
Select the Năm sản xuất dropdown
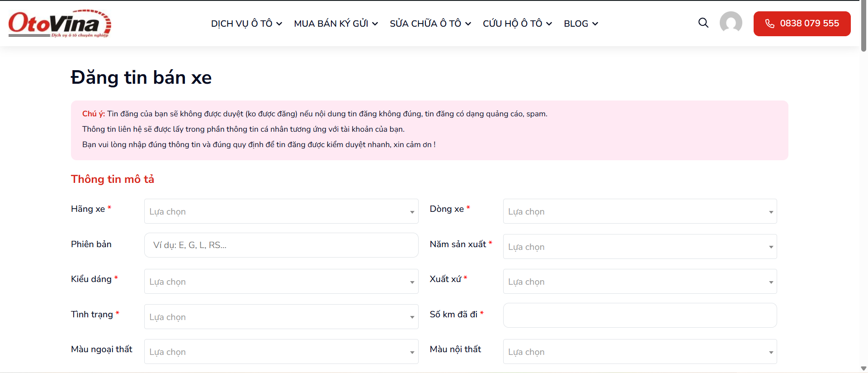pos(639,247)
